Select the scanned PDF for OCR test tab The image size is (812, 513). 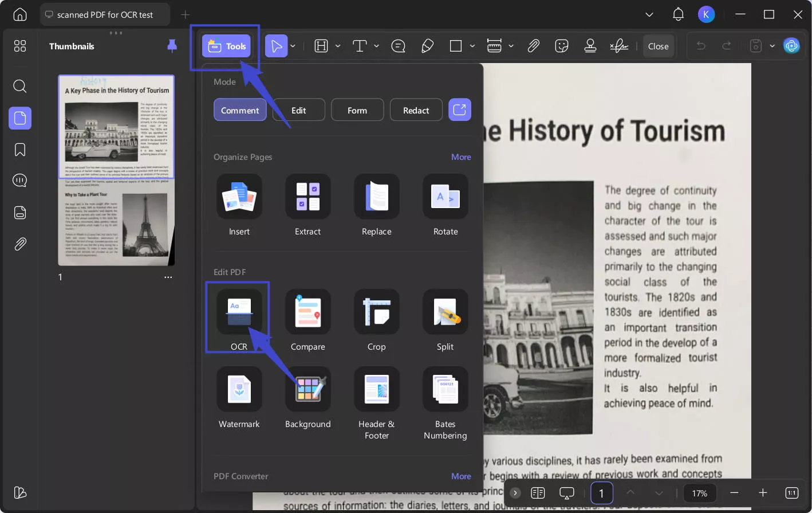(105, 15)
